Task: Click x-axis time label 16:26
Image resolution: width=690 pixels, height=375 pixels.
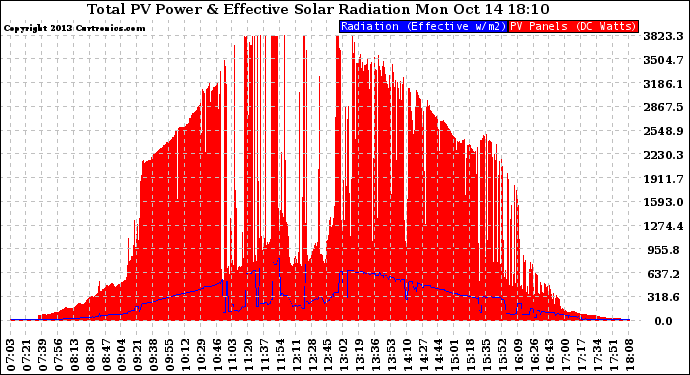Action: tap(534, 355)
